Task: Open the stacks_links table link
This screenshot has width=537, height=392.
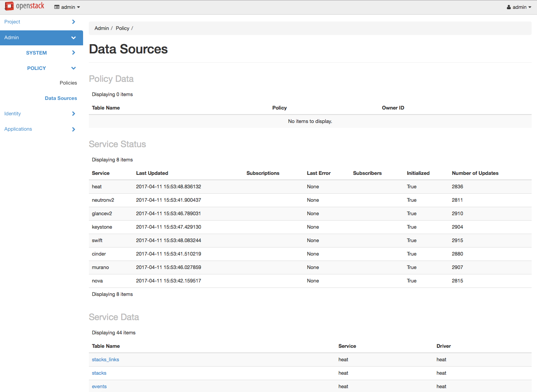Action: click(x=105, y=360)
